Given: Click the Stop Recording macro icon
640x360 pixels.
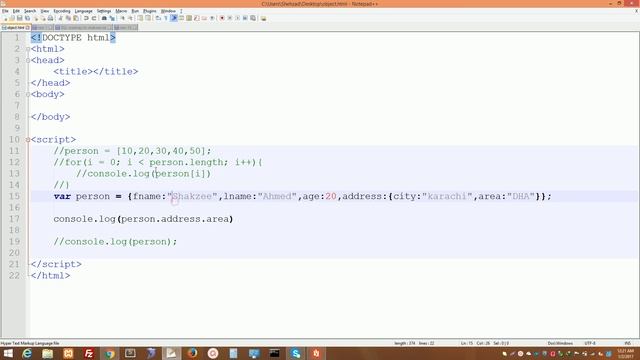Looking at the screenshot, I should 229,18.
